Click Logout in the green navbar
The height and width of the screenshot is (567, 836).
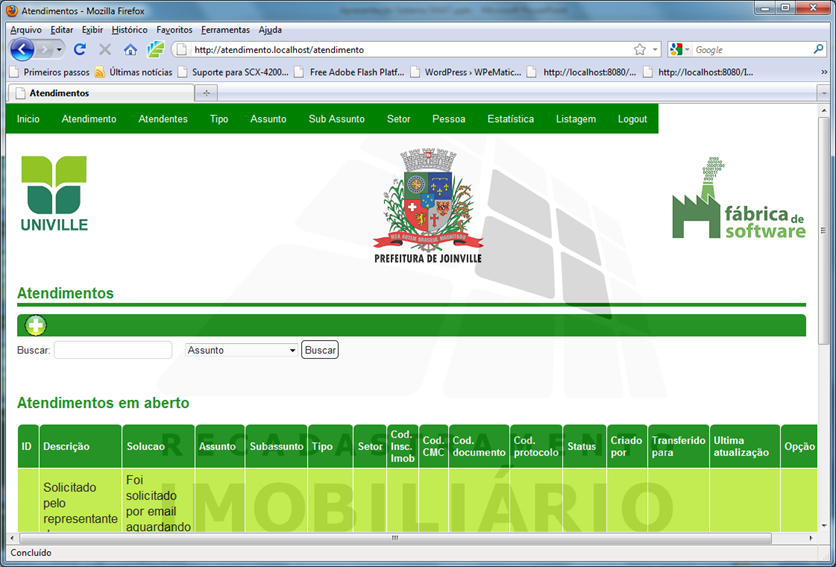(632, 119)
